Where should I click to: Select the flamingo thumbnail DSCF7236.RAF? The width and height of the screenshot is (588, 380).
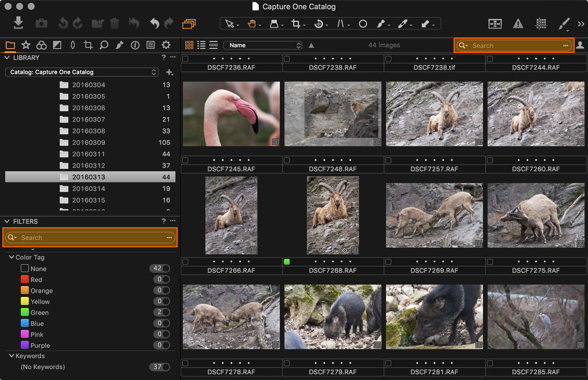coord(231,114)
